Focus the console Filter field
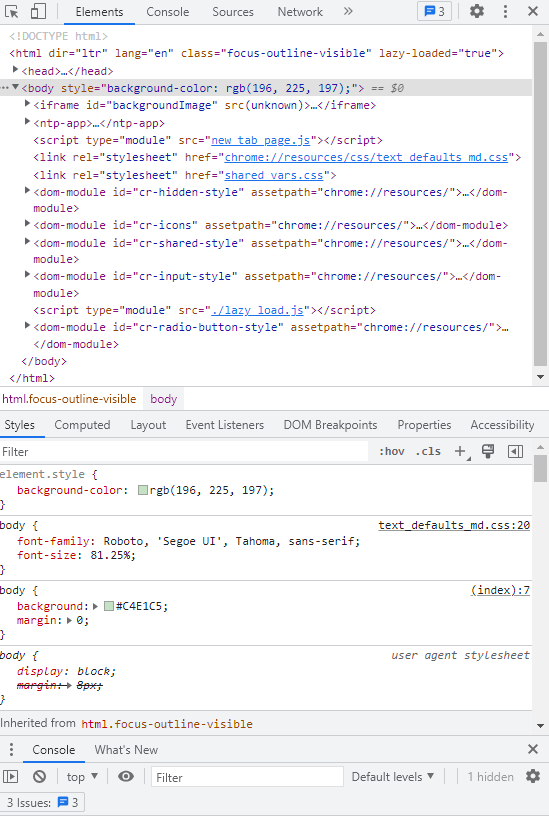The image size is (549, 819). pos(247,777)
